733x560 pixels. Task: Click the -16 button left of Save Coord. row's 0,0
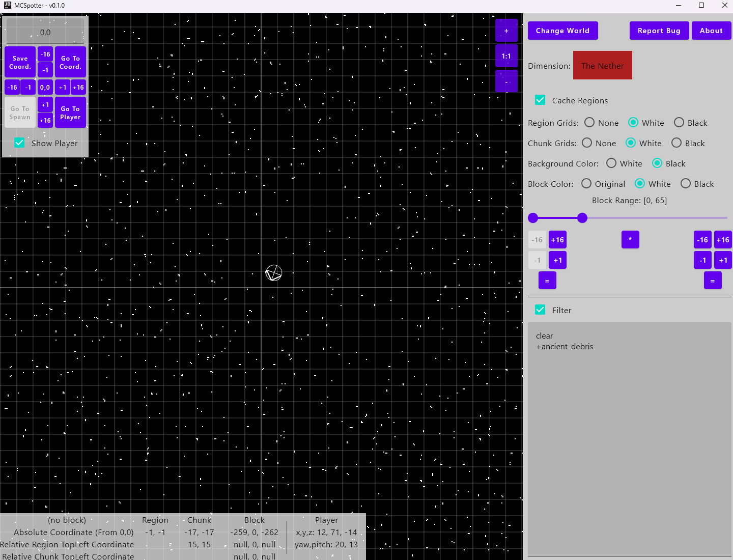click(x=12, y=87)
